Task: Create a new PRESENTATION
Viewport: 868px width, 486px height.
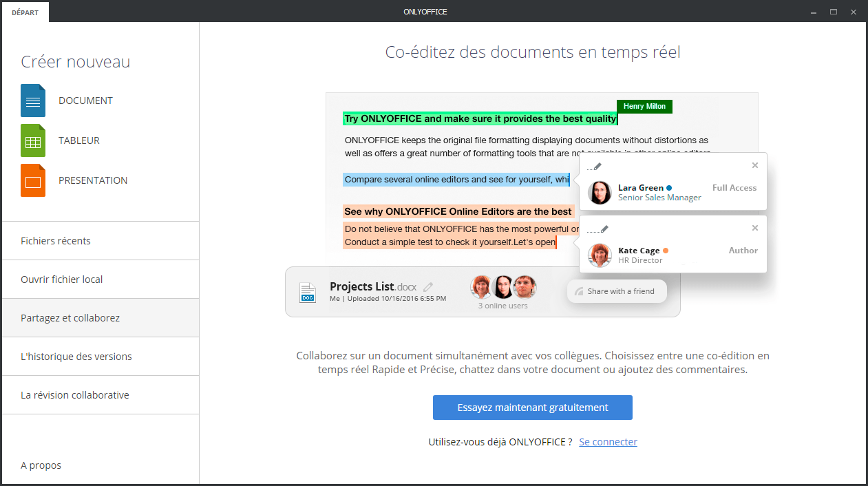Action: (93, 180)
